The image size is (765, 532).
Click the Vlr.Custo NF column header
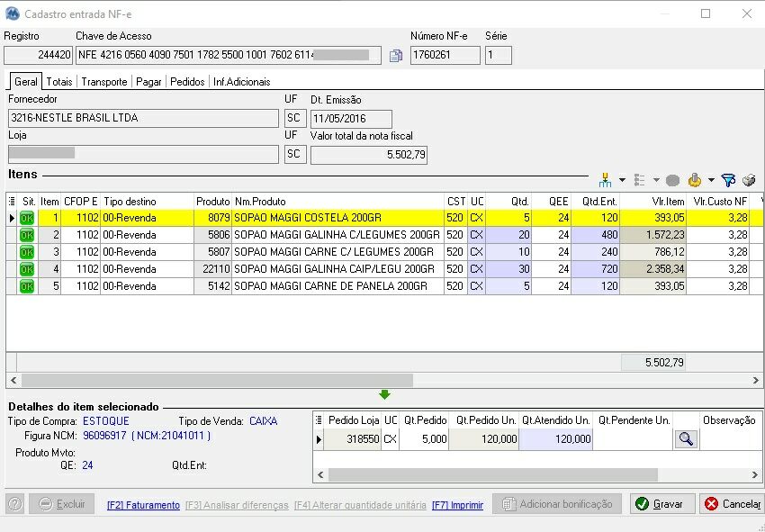(x=717, y=201)
